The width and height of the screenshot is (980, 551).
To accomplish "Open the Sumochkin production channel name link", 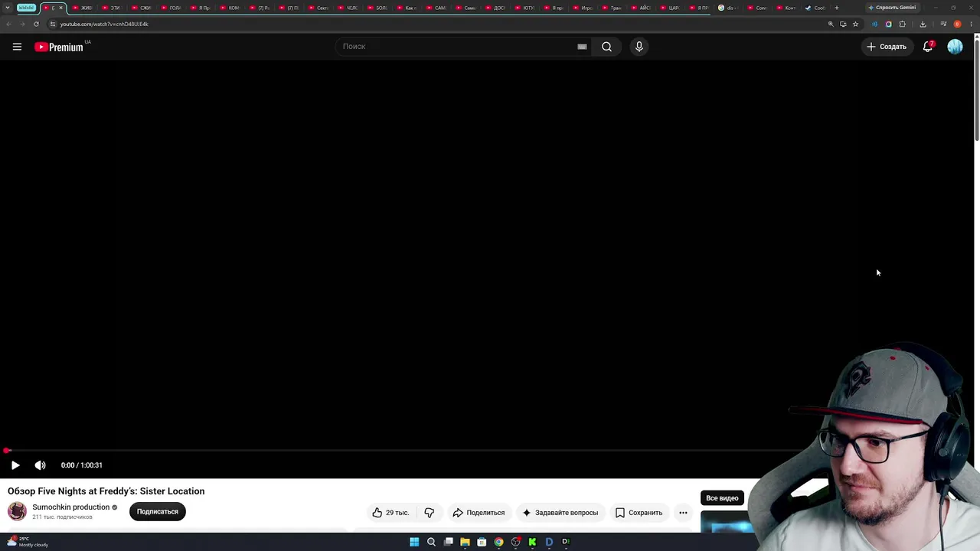I will (70, 507).
